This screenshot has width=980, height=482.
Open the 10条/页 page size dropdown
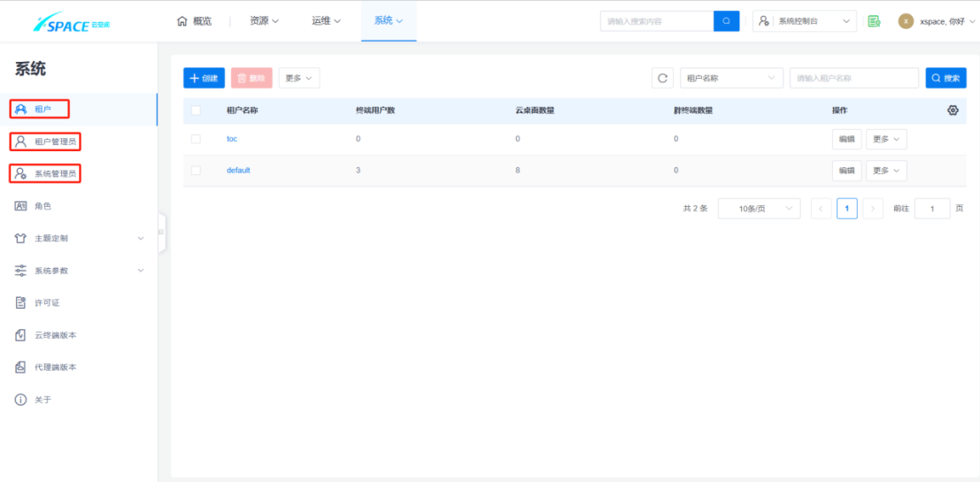pos(758,209)
